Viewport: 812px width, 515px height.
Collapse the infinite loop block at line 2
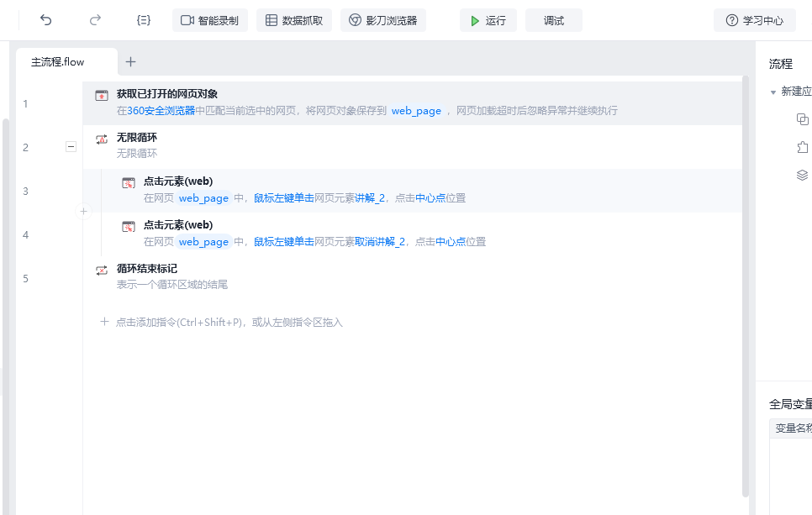point(71,147)
